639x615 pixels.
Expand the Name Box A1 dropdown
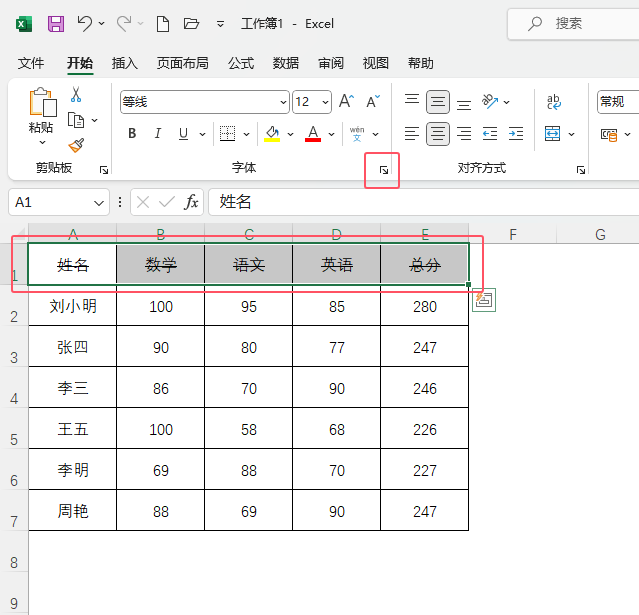(99, 203)
